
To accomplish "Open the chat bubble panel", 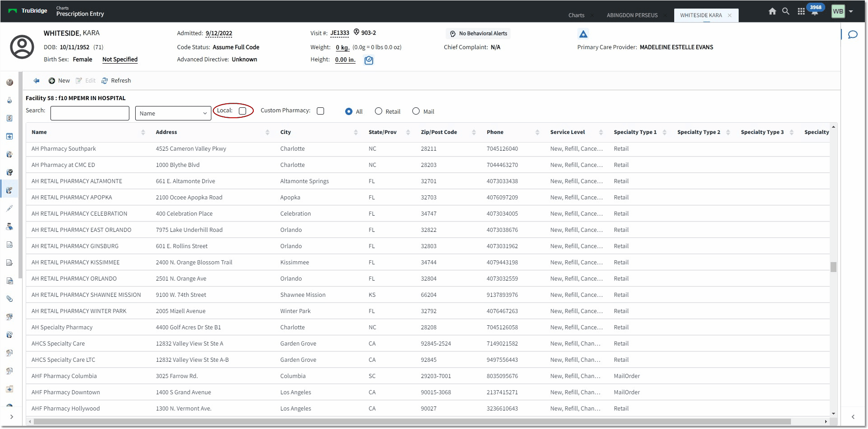I will 853,35.
